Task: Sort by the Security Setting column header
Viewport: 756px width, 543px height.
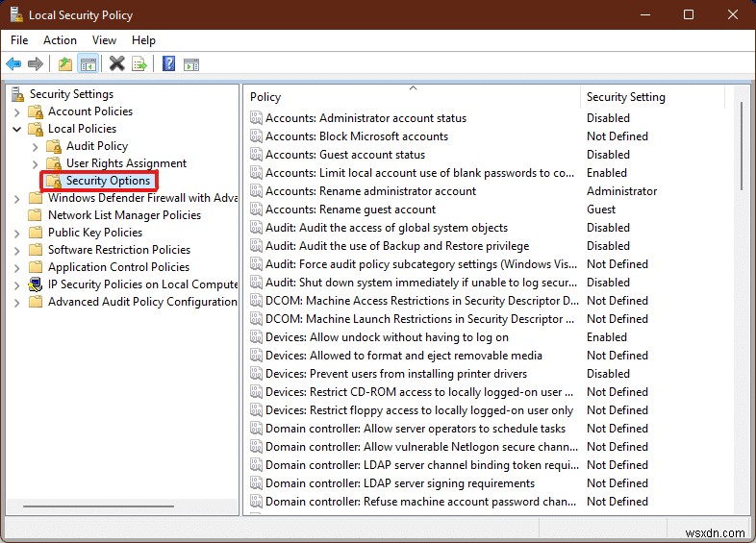Action: click(x=653, y=97)
